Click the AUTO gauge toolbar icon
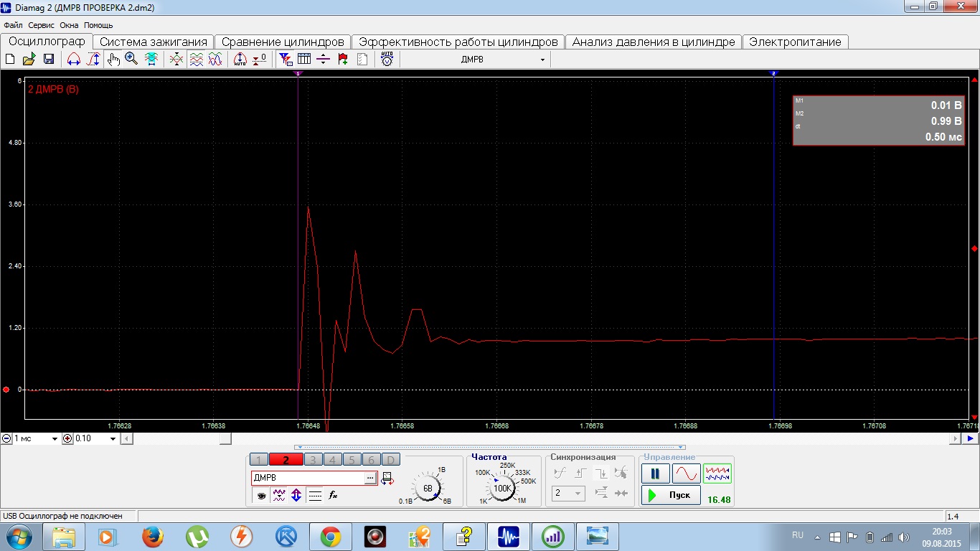Screen dimensions: 980x551 pyautogui.click(x=387, y=60)
